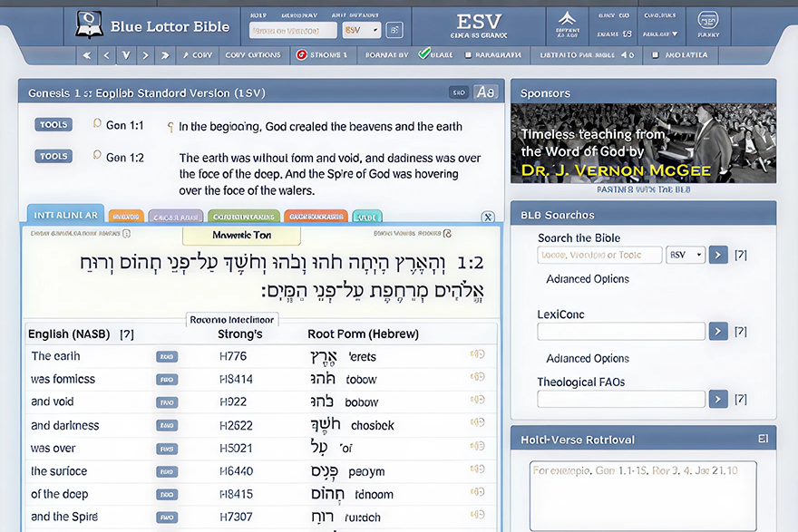This screenshot has height=532, width=798.
Task: Open the header dropdown with the down arrow
Action: coord(660,34)
